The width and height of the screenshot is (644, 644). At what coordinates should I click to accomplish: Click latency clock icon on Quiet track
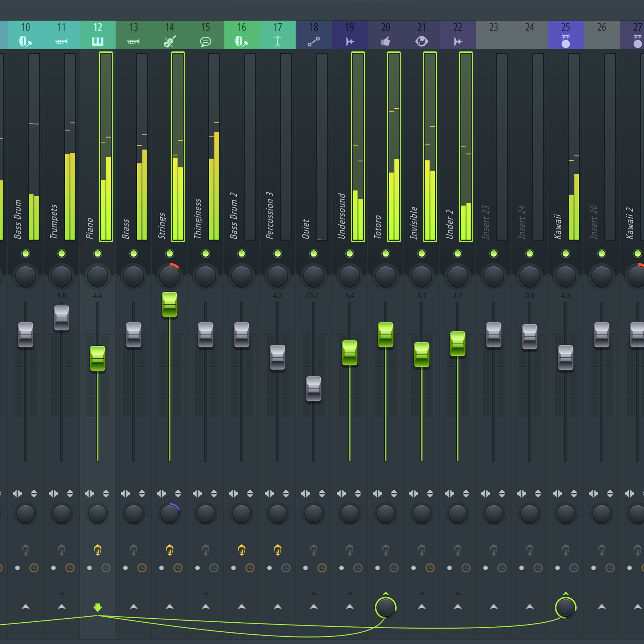[322, 568]
